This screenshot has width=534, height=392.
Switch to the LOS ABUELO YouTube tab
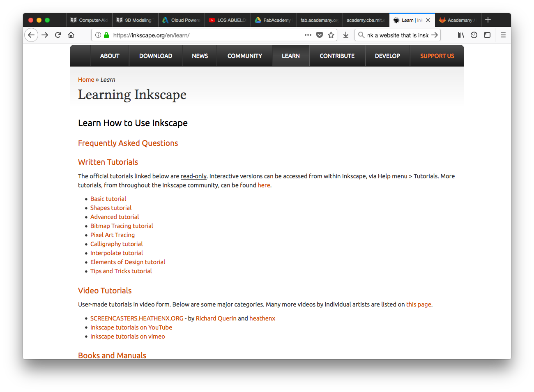(x=227, y=20)
